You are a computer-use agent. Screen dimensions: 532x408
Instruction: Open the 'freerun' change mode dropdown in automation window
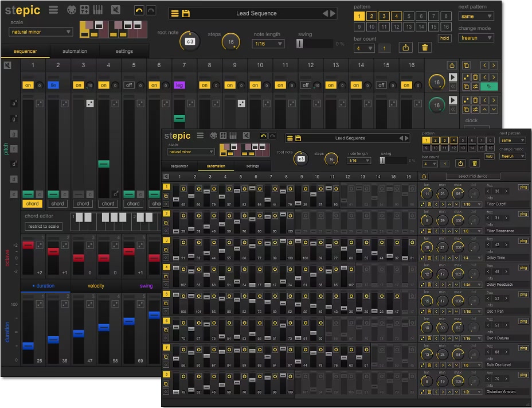tap(512, 156)
